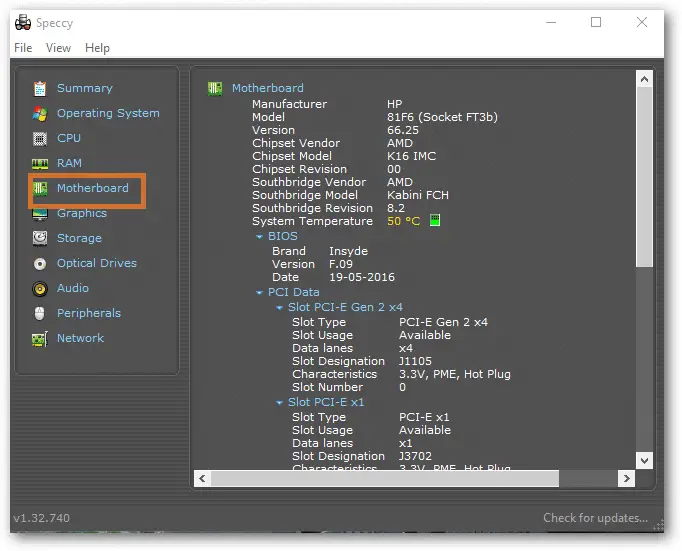The image size is (682, 551).
Task: Click the BIOS version F.09
Action: click(x=341, y=264)
